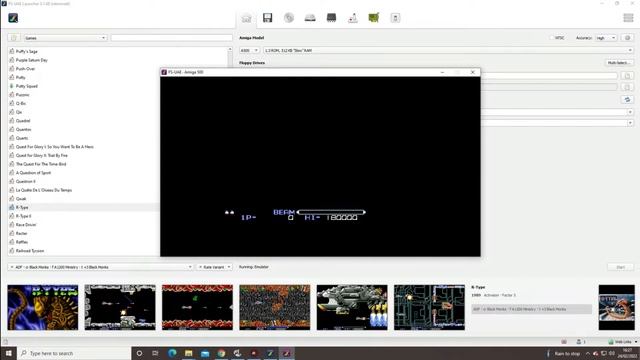
Task: Open the Cortana circle on taskbar
Action: click(139, 353)
